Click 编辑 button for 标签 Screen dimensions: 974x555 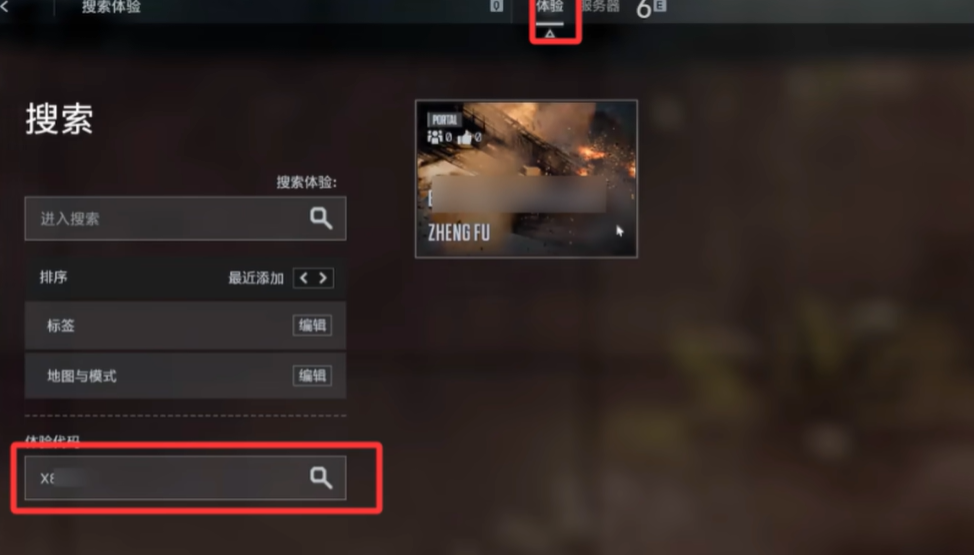[x=312, y=325]
